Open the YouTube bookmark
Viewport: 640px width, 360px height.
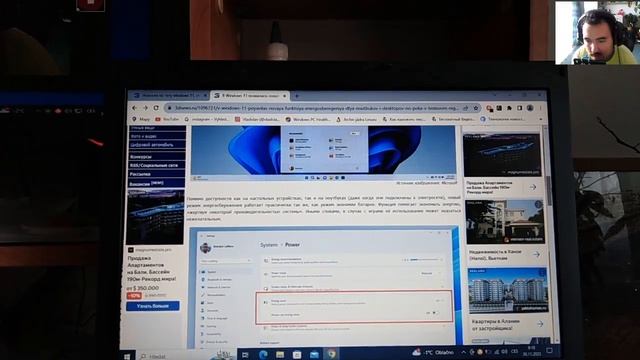pos(167,119)
